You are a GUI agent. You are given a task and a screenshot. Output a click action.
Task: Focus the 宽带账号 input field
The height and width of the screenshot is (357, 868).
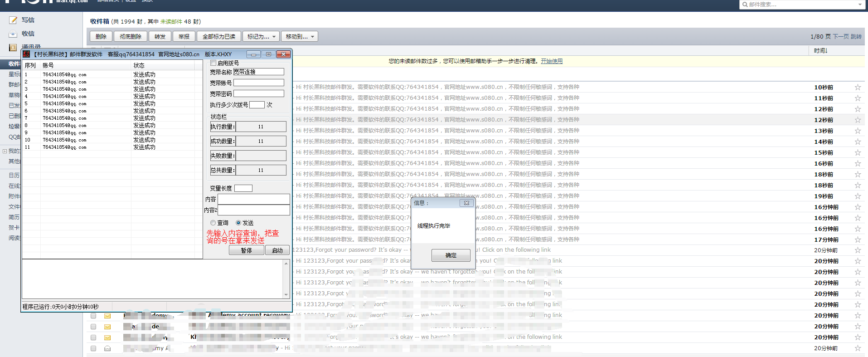point(259,83)
